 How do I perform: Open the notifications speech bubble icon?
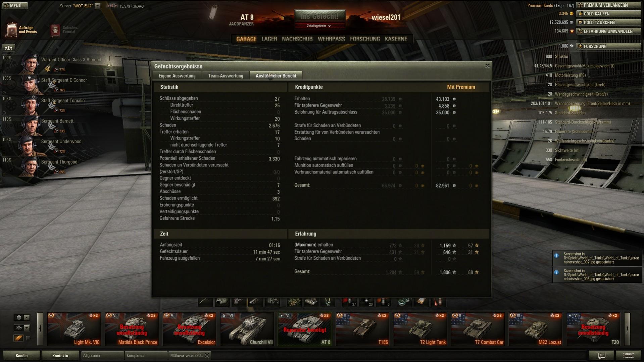(602, 356)
